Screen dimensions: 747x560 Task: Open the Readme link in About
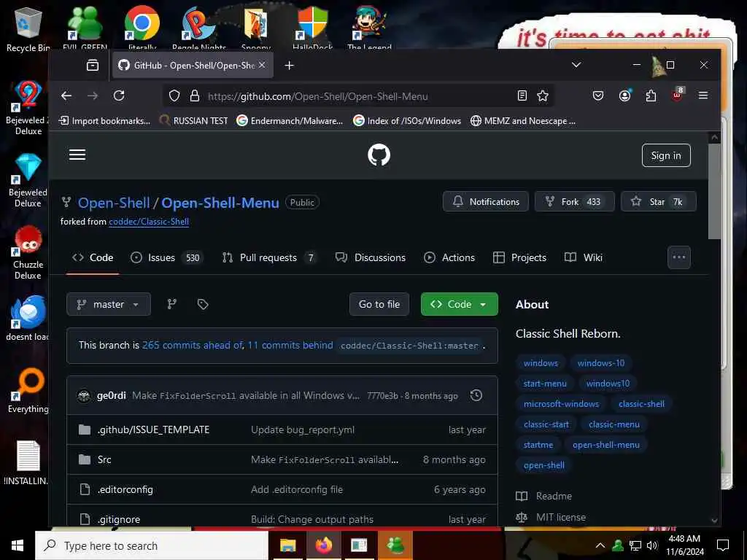554,496
